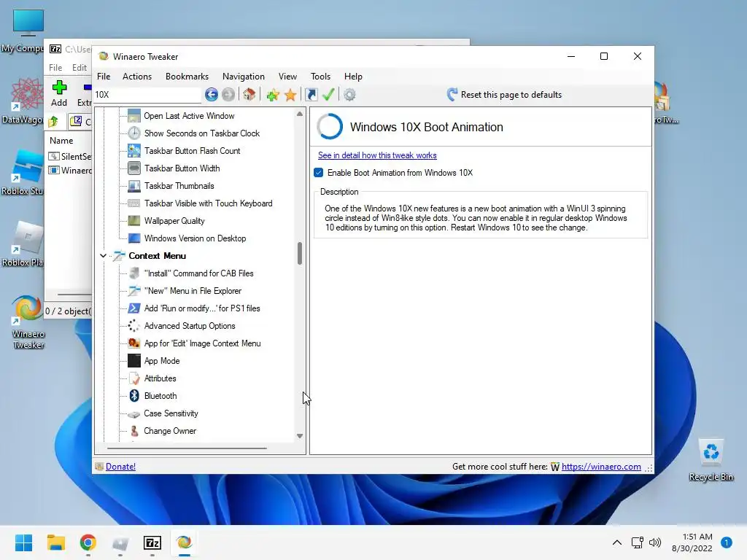747x560 pixels.
Task: Switch to 7-Zip in taskbar
Action: [x=152, y=542]
